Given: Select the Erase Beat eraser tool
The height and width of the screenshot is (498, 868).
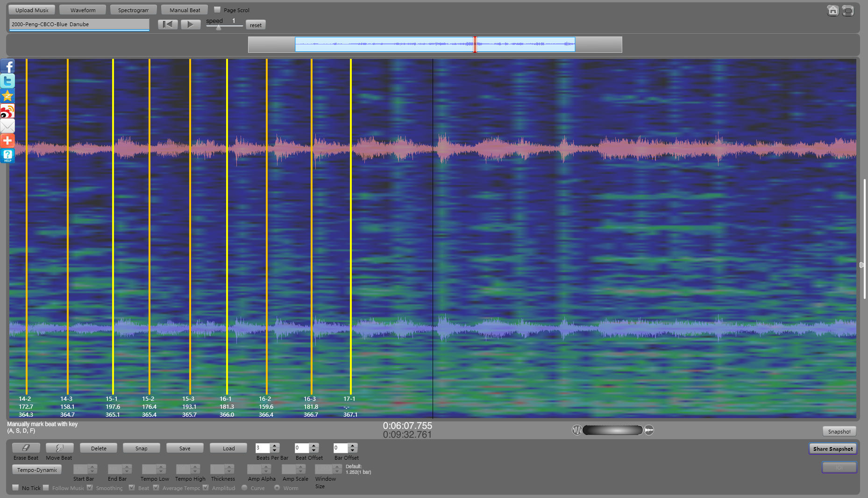Looking at the screenshot, I should pos(26,448).
